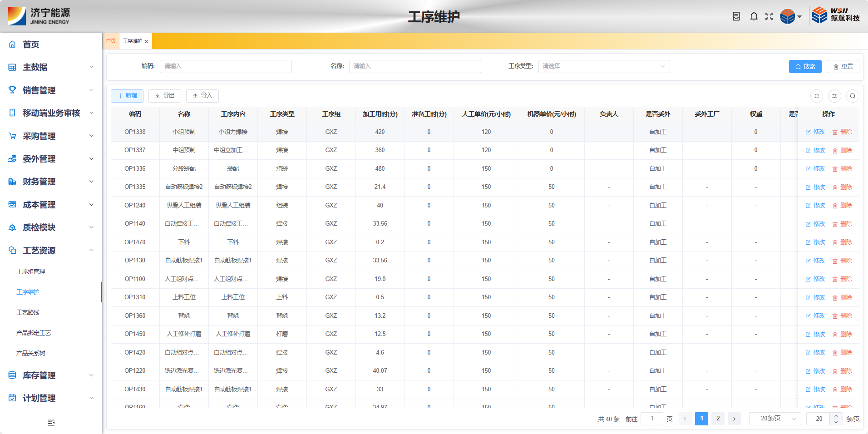Click next page arrow

tap(735, 419)
